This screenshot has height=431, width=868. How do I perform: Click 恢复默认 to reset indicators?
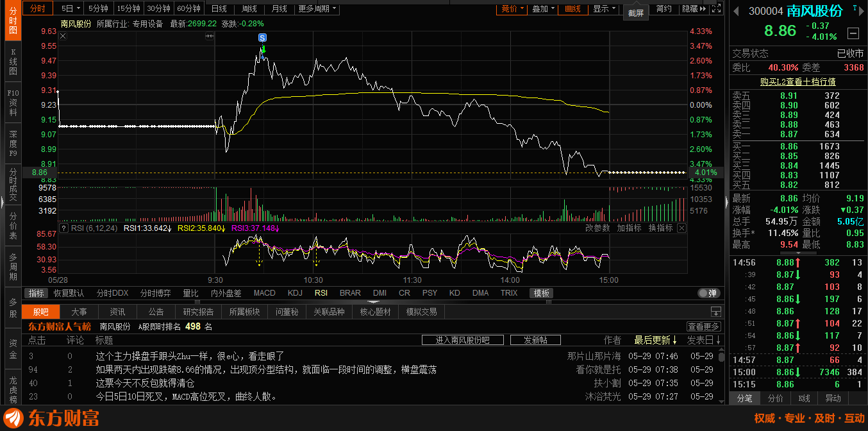click(x=69, y=293)
